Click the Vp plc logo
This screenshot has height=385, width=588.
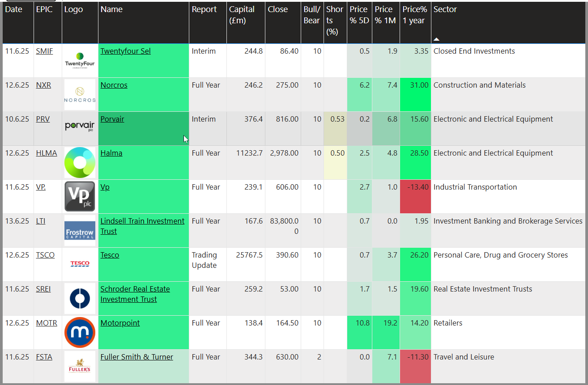pos(80,196)
